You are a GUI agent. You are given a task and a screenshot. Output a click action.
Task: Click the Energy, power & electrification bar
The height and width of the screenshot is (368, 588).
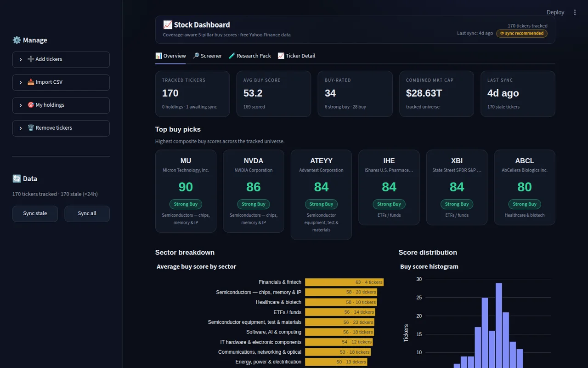coord(336,362)
